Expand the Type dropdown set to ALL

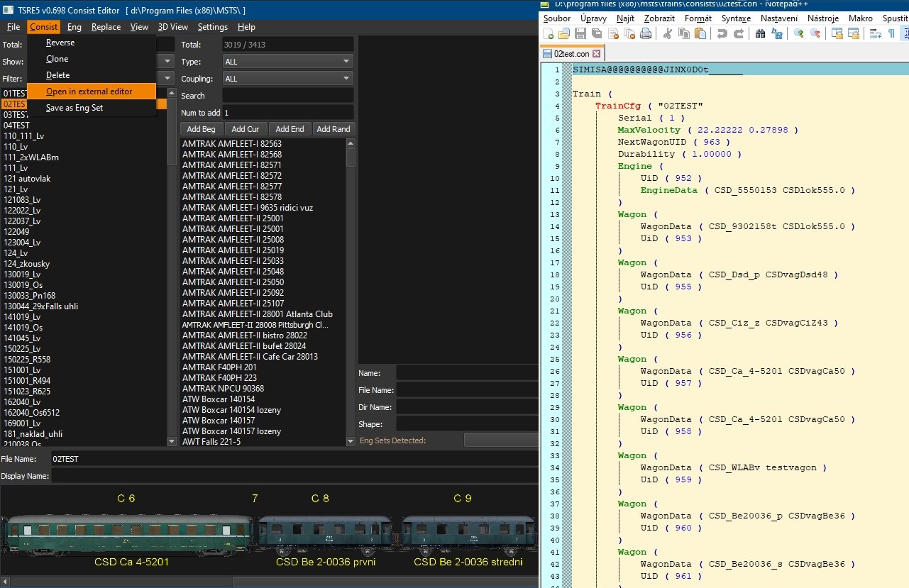pyautogui.click(x=287, y=62)
